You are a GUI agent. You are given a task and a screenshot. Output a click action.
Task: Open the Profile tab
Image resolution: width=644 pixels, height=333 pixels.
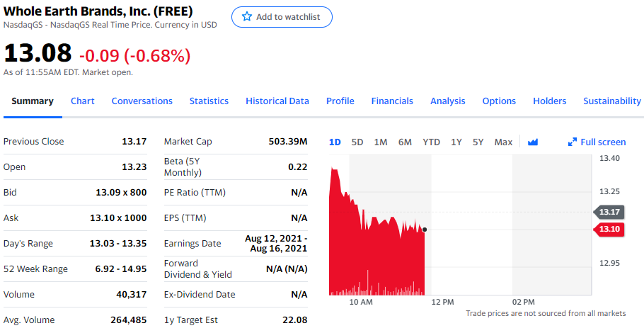point(340,101)
